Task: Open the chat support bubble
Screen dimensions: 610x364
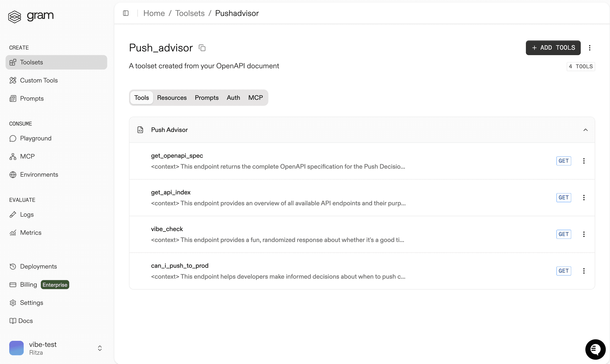Action: pyautogui.click(x=595, y=349)
